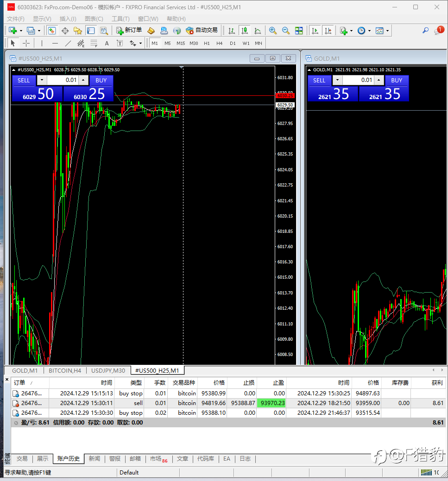The height and width of the screenshot is (481, 448).
Task: Select the text A tool
Action: coord(107,43)
